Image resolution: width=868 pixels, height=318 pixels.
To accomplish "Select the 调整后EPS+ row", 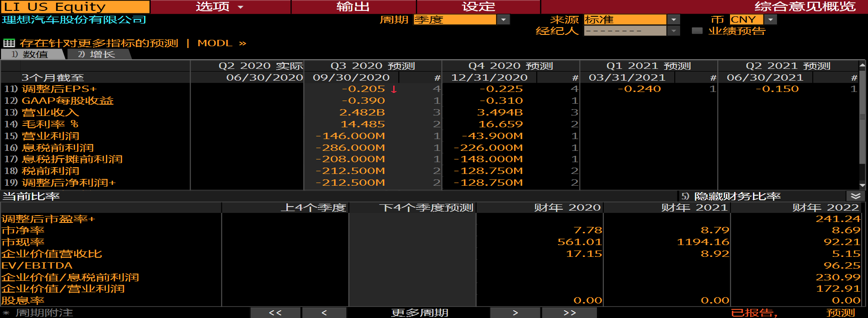I will pos(59,89).
